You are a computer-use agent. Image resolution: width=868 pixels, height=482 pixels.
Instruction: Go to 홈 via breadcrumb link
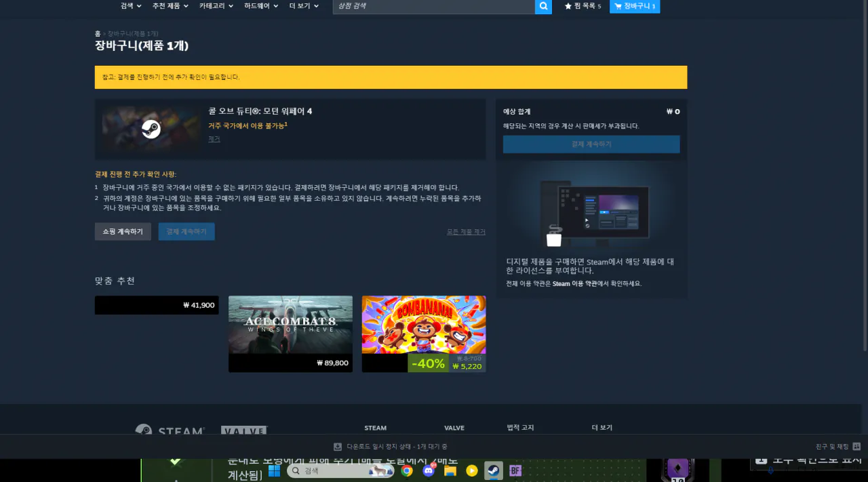[x=98, y=33]
